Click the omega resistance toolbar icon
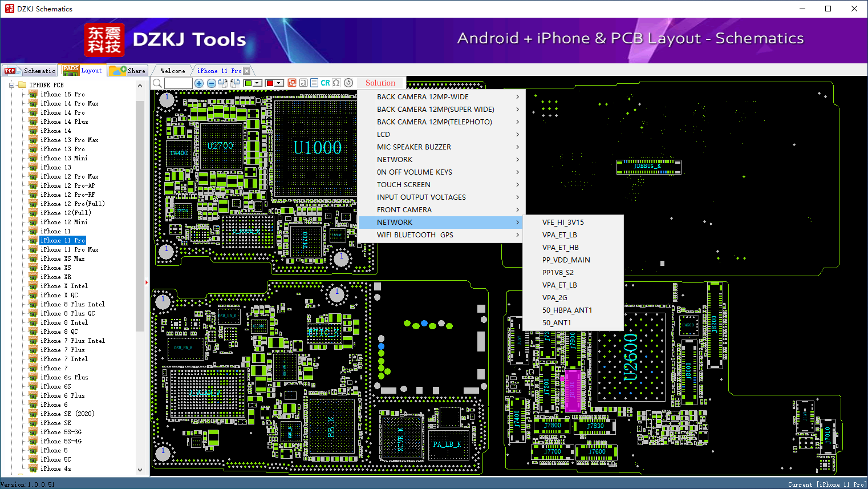The height and width of the screenshot is (489, 868). coord(336,83)
